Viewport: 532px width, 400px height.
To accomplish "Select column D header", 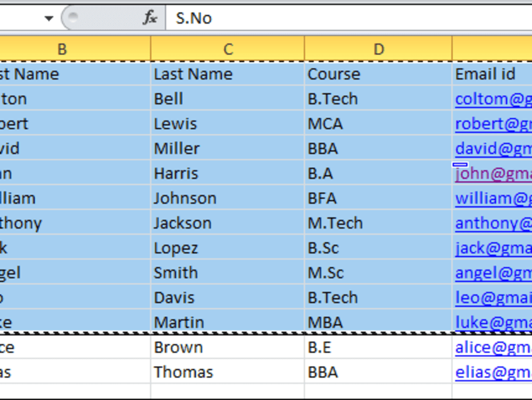I will [379, 49].
